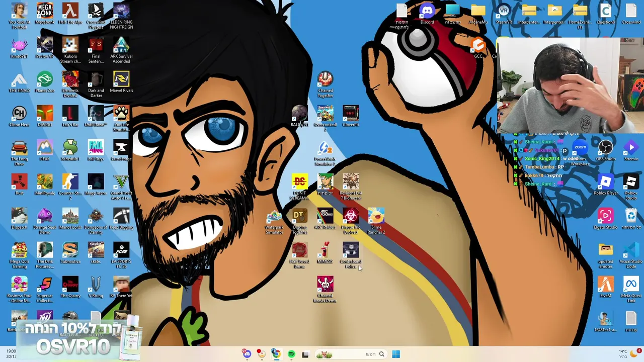Select the ARK Survival Ascended icon

[x=121, y=50]
